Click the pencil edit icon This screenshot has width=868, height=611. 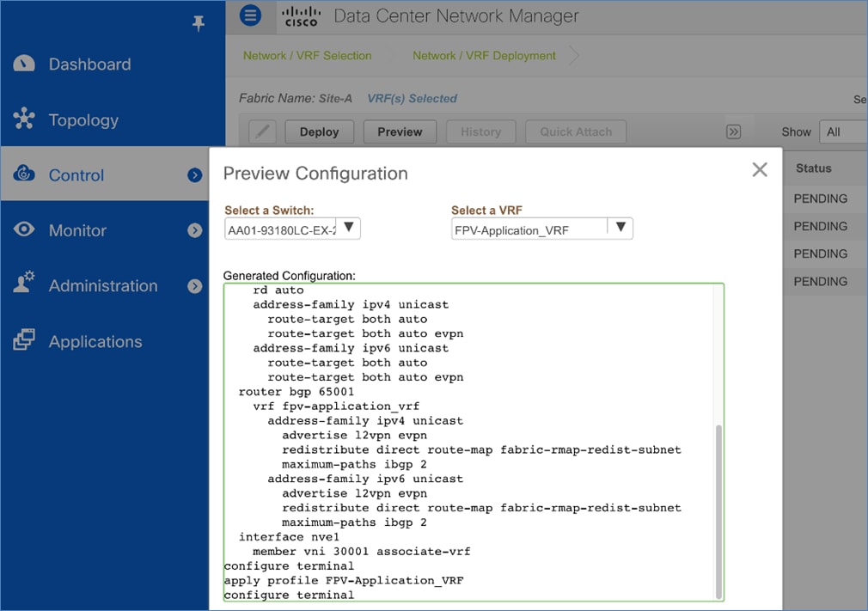(262, 131)
